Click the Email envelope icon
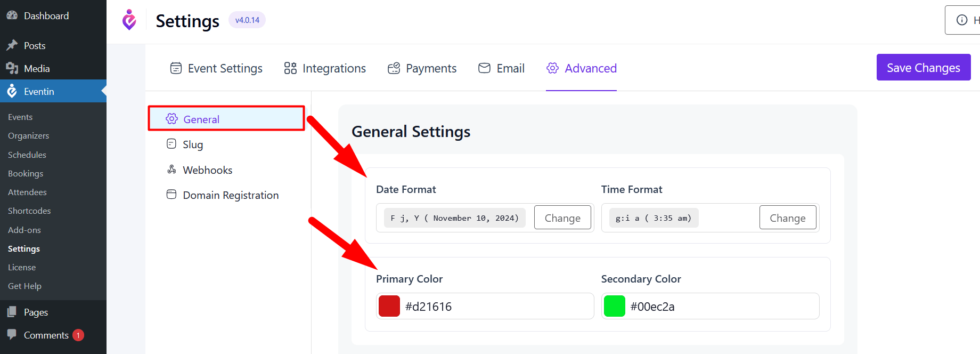This screenshot has height=354, width=980. (484, 68)
